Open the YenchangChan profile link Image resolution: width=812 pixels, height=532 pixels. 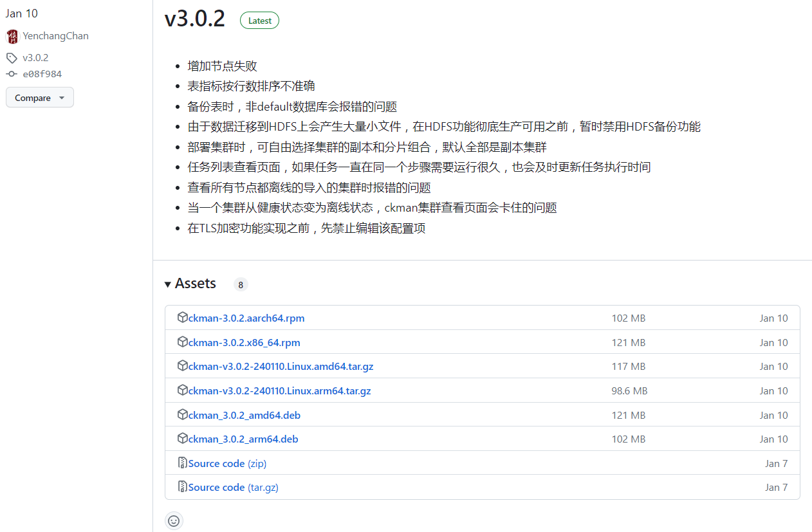pos(55,36)
